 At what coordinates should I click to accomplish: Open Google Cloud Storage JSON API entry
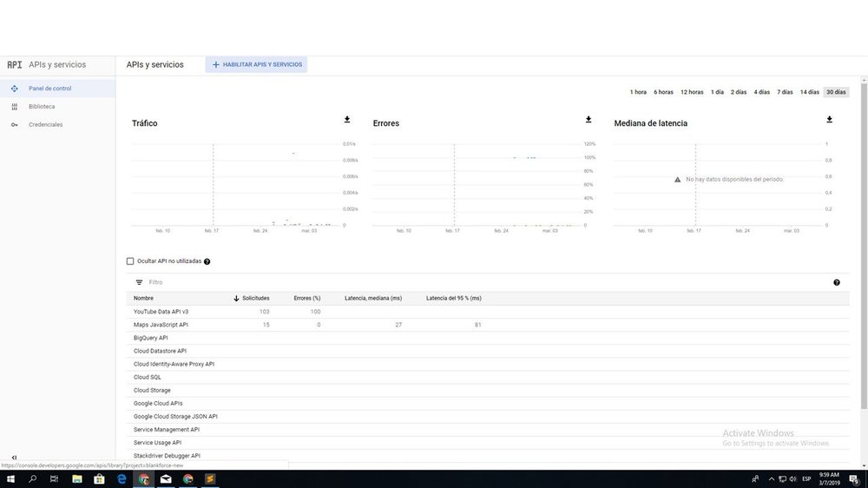[x=175, y=417]
